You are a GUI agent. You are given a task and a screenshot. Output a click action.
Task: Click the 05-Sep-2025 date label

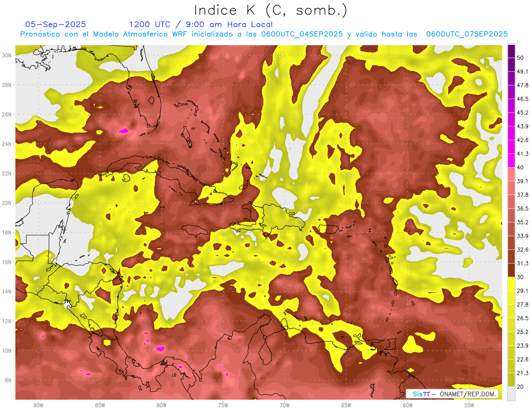coord(56,24)
